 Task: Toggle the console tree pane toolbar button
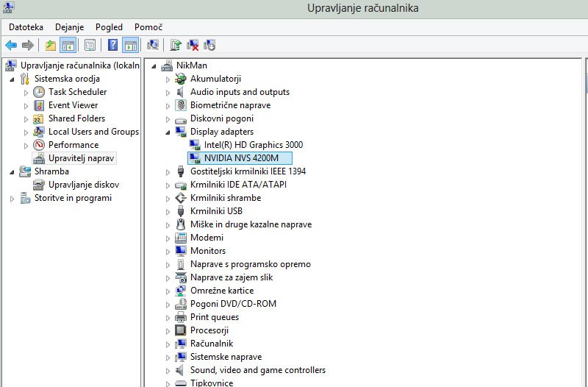[68, 46]
